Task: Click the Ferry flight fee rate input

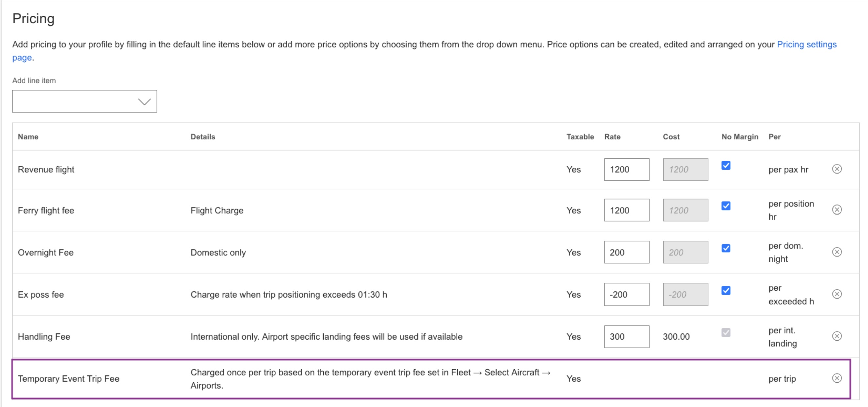Action: [x=627, y=210]
